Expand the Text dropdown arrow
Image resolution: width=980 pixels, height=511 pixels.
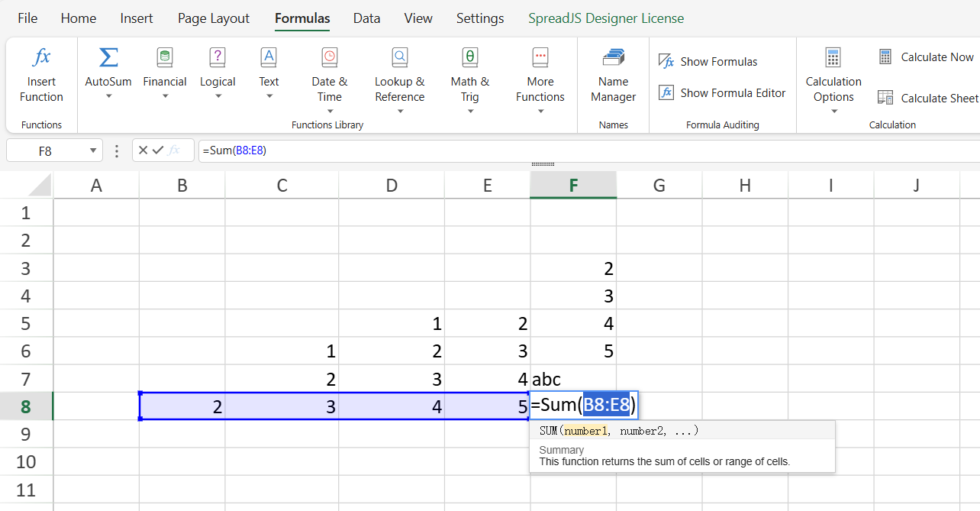click(269, 96)
